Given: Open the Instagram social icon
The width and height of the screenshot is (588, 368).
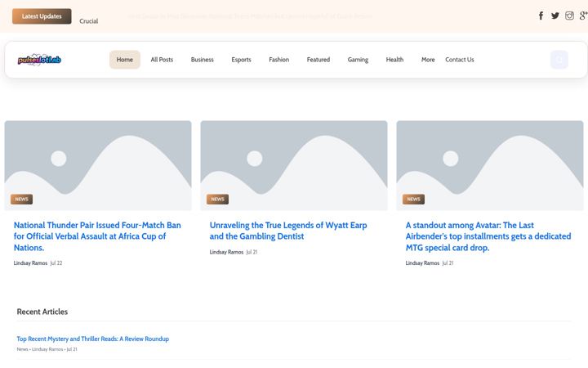Looking at the screenshot, I should click(569, 16).
